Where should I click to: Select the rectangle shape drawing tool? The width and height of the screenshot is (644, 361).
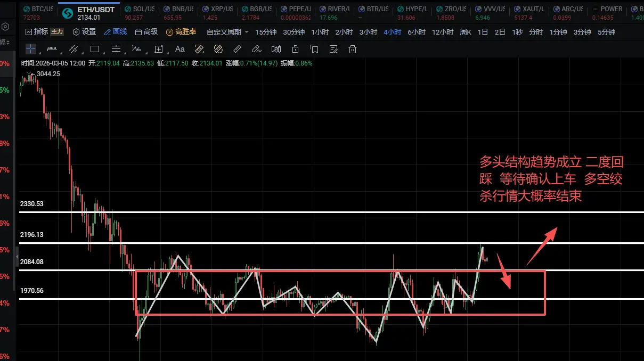[x=95, y=50]
